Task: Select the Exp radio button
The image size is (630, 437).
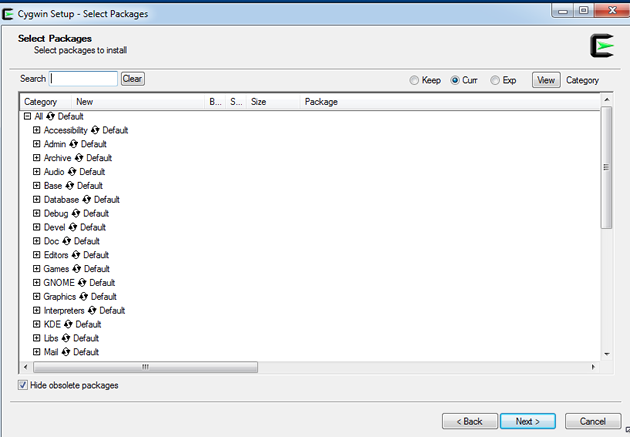Action: click(x=495, y=80)
